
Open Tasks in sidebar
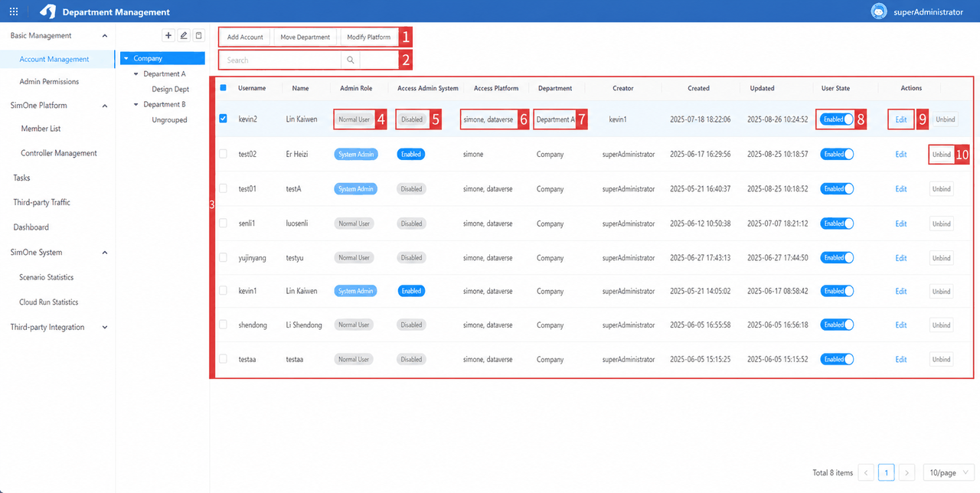21,178
